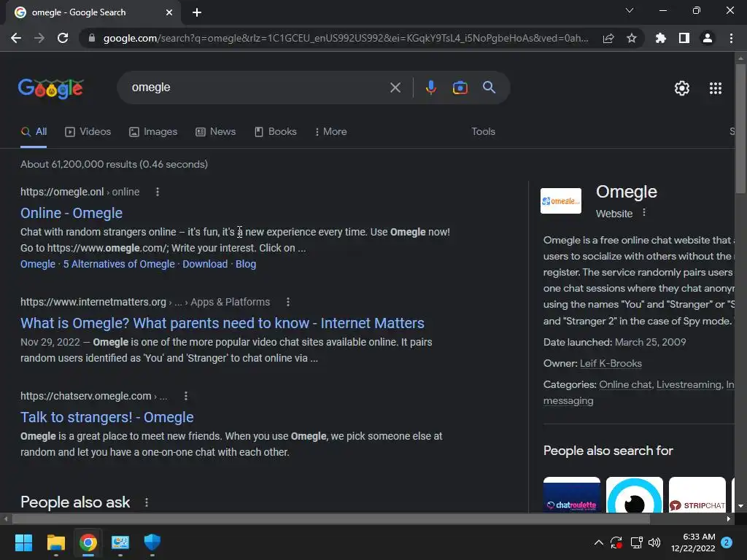Open the Chrome tab search dropdown
This screenshot has height=560, width=747.
coord(630,10)
